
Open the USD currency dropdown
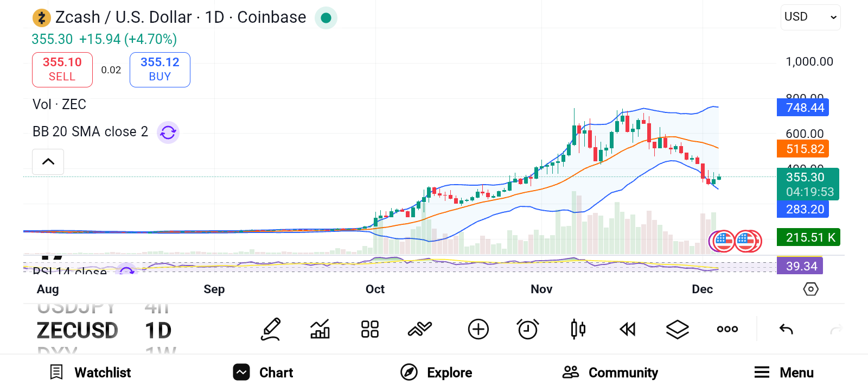coord(810,17)
